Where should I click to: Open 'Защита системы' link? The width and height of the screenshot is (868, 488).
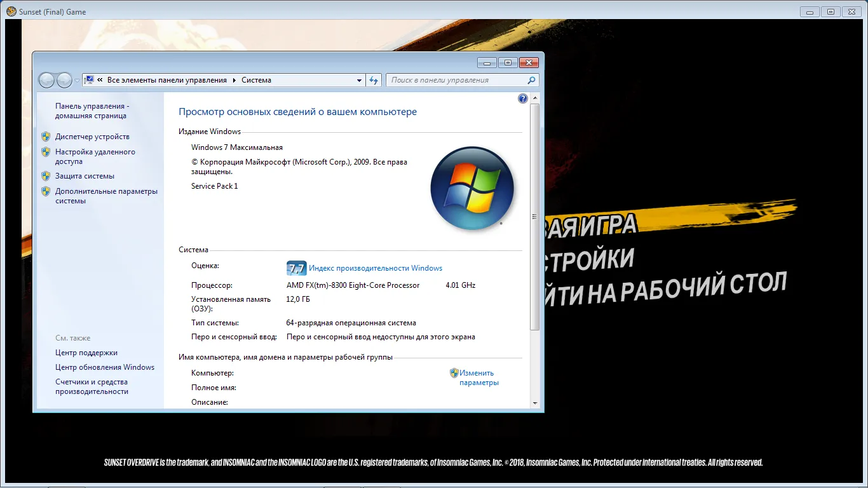(85, 176)
